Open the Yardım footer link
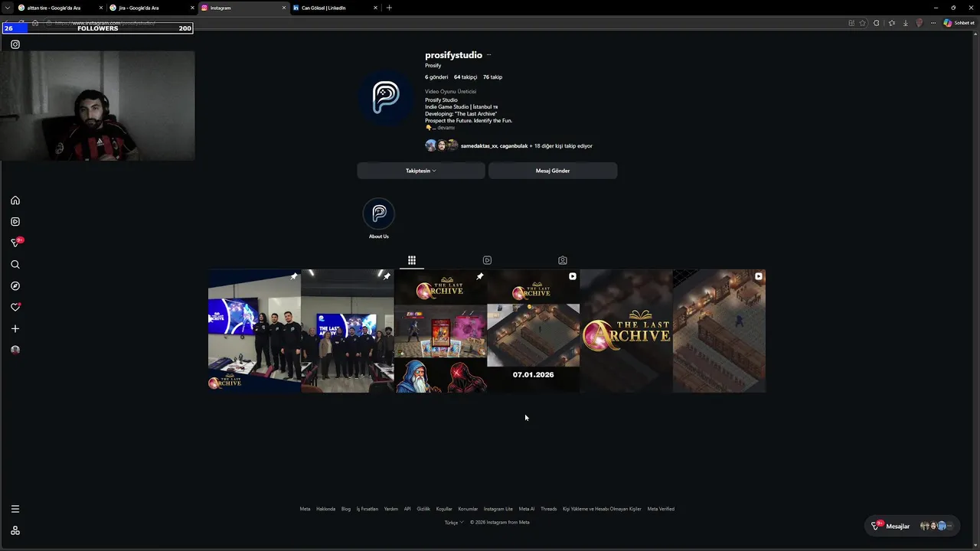The image size is (980, 551). tap(391, 509)
